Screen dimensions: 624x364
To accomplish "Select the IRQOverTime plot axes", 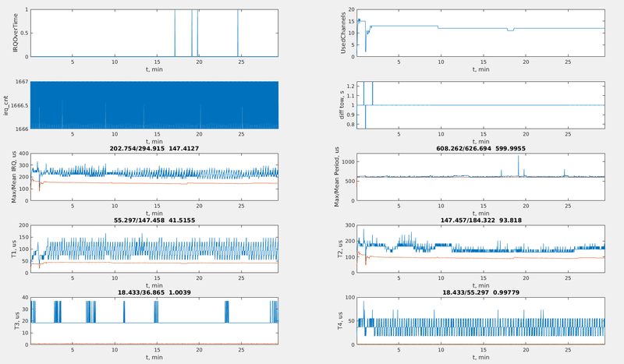I will pos(154,33).
